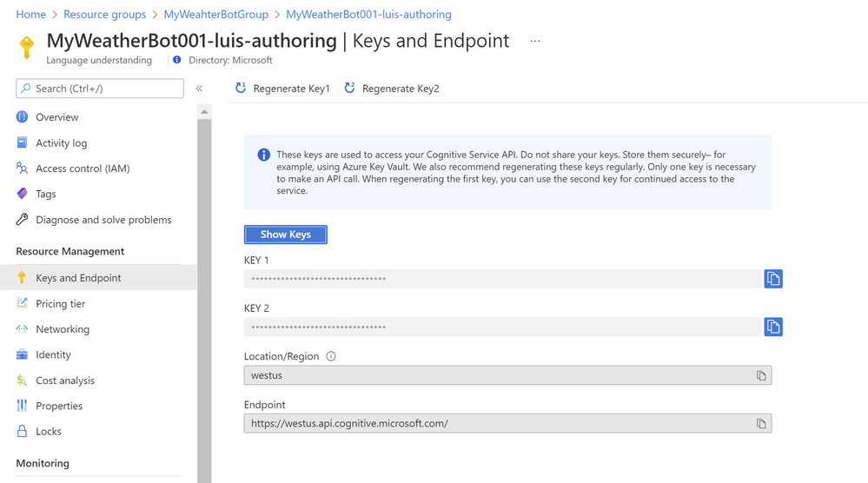The width and height of the screenshot is (868, 483).
Task: Click the Regenerate Key1 refresh icon
Action: [241, 88]
